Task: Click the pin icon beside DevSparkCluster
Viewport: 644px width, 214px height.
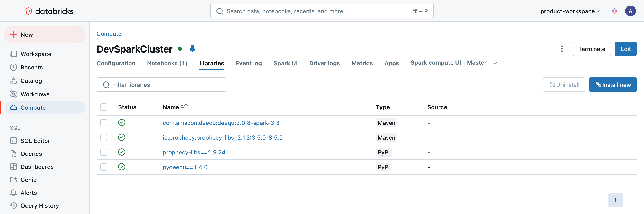Action: [x=192, y=49]
